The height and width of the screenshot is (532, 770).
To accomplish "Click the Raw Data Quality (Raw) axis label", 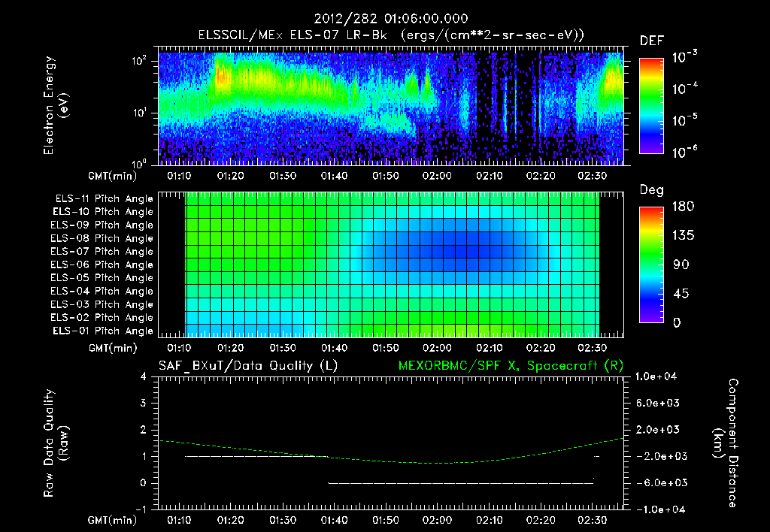I will (x=56, y=443).
